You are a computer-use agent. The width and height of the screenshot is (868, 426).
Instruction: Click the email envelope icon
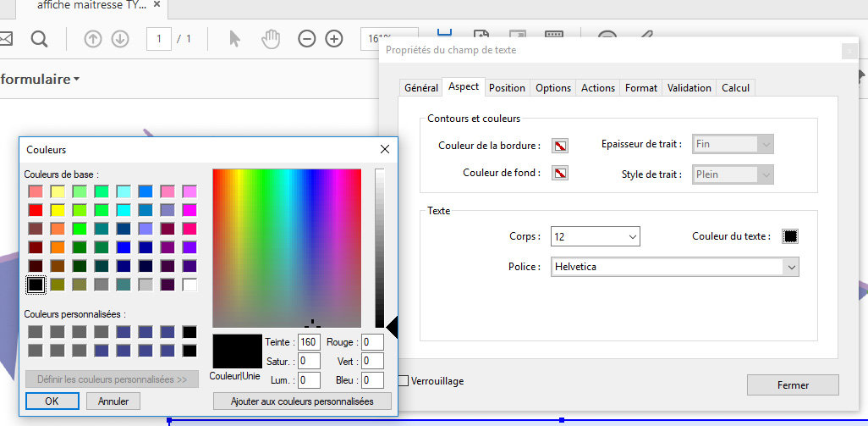[4, 39]
